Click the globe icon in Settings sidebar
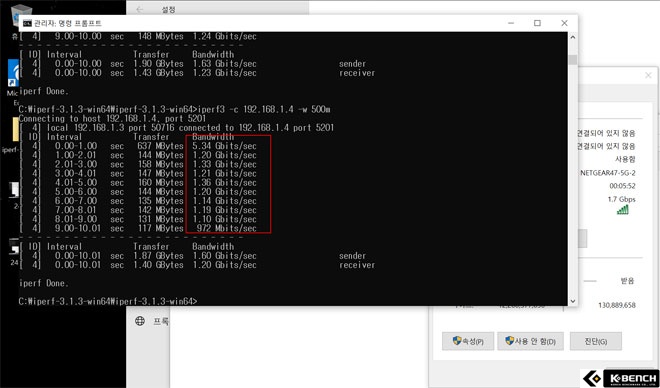Viewport: 660px width, 388px height. pos(140,321)
